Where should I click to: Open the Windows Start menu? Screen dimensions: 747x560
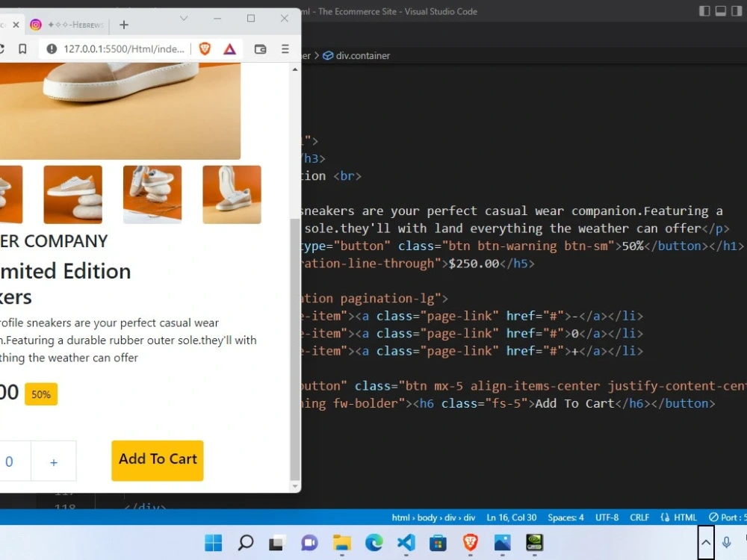coord(214,542)
